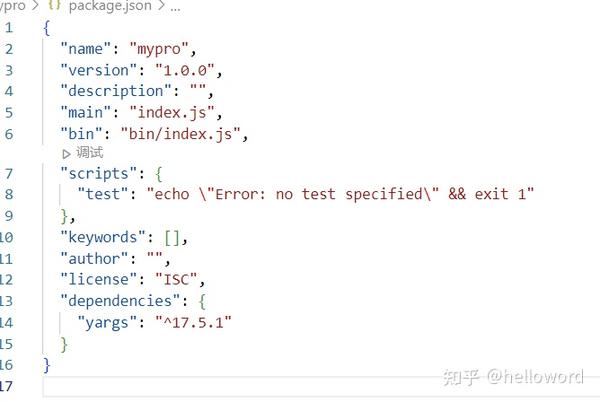
Task: Click the closing brace on line 16
Action: point(46,364)
